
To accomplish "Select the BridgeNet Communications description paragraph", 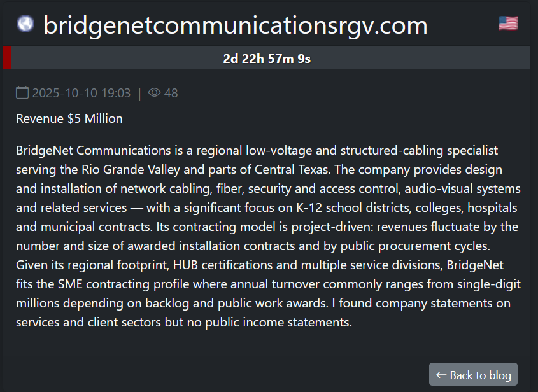I will pyautogui.click(x=267, y=235).
